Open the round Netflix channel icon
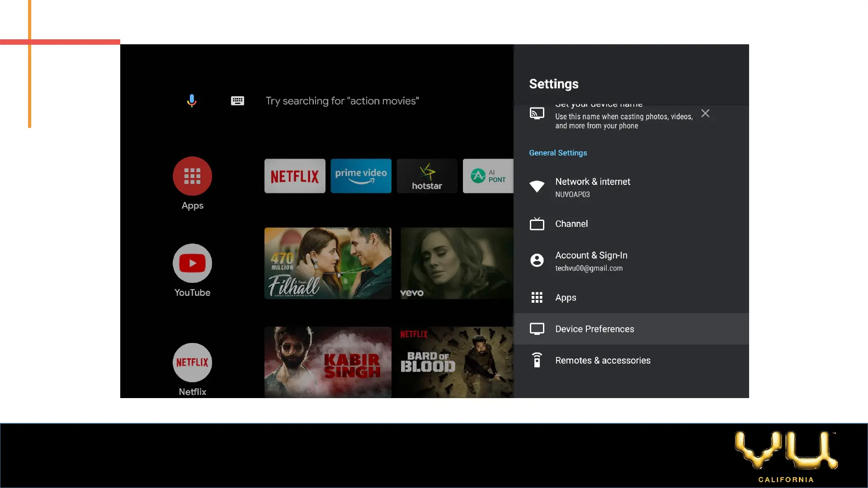The width and height of the screenshot is (868, 488). (x=192, y=362)
